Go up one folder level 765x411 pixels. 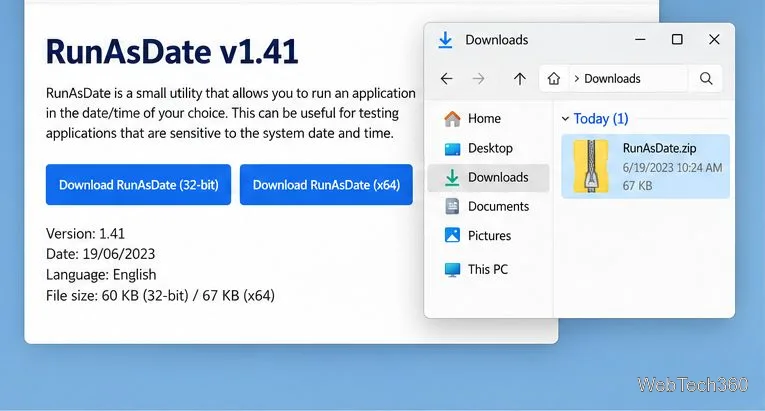point(520,79)
